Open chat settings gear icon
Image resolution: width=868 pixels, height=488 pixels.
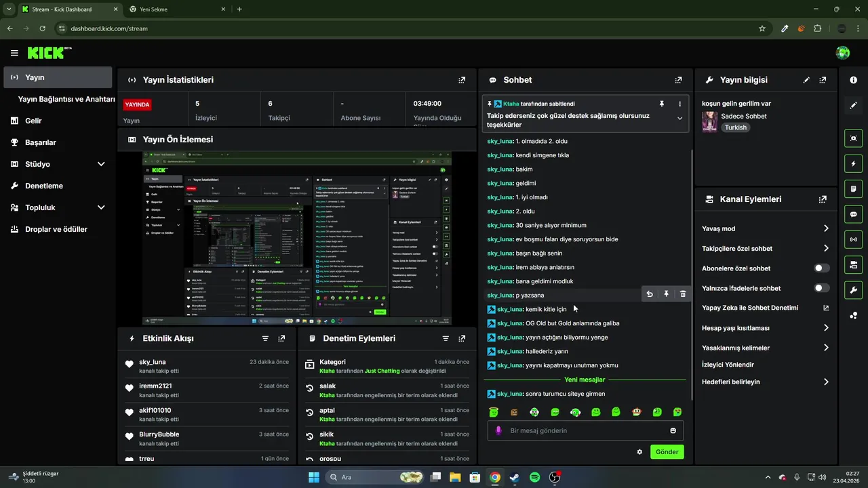pos(639,452)
